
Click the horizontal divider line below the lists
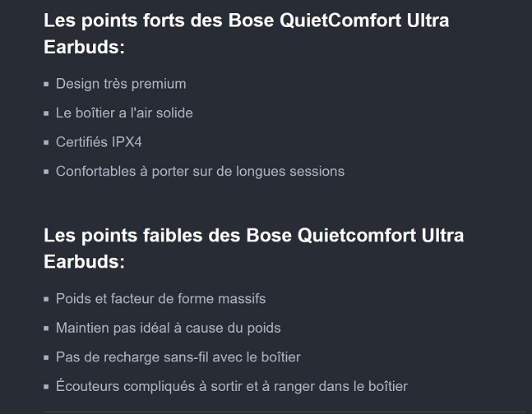284,412
